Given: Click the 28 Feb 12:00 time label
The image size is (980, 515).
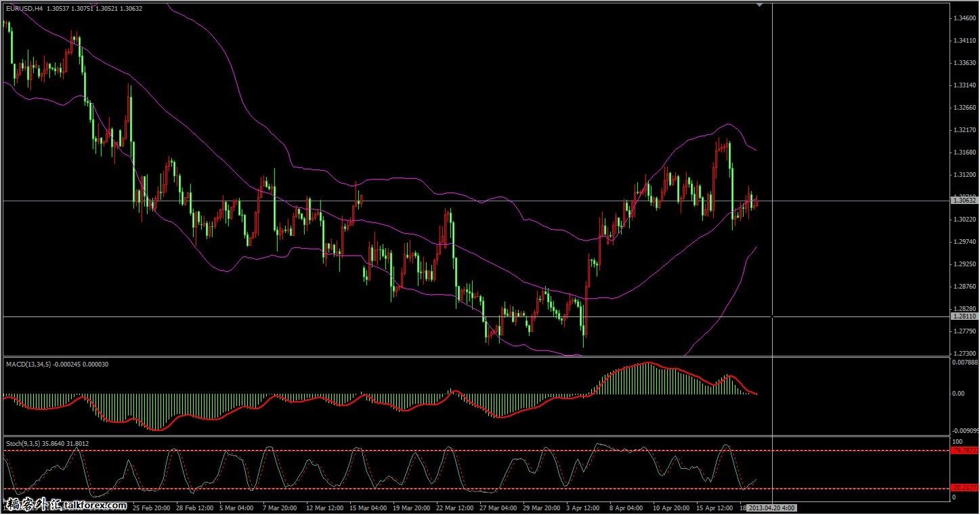Looking at the screenshot, I should click(x=195, y=507).
